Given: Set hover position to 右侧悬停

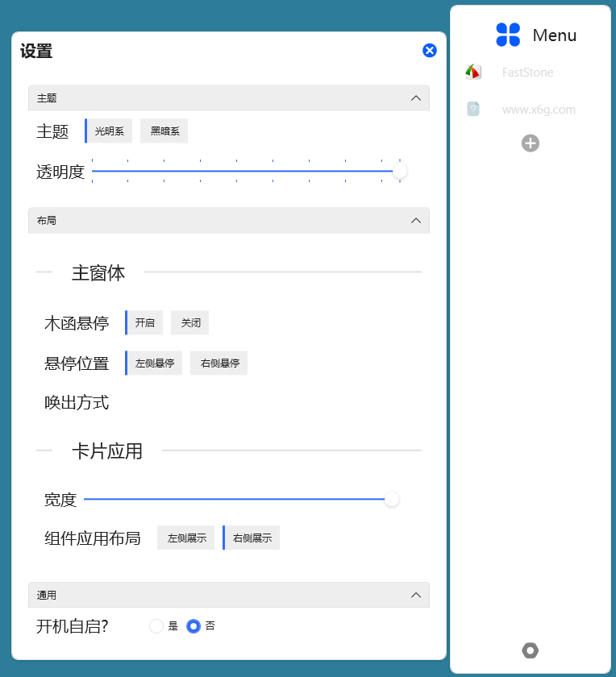Looking at the screenshot, I should [x=219, y=363].
